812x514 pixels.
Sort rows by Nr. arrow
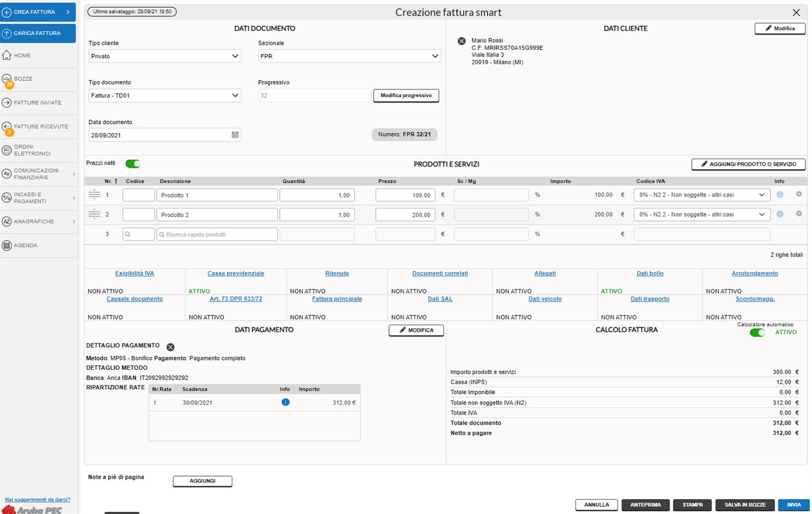click(x=116, y=181)
